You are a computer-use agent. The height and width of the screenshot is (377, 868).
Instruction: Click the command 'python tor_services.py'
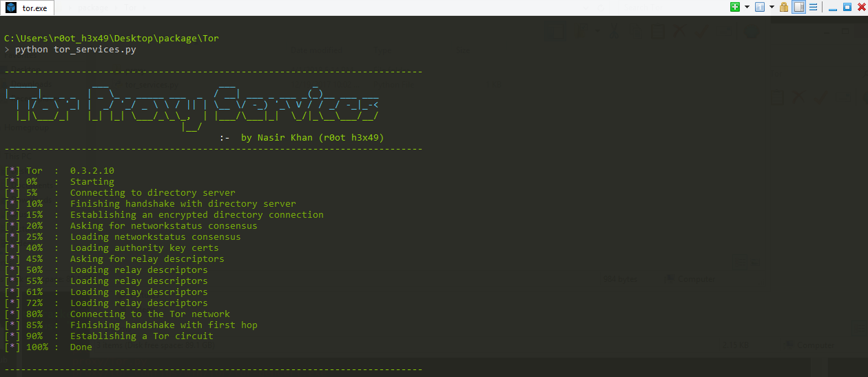[76, 50]
